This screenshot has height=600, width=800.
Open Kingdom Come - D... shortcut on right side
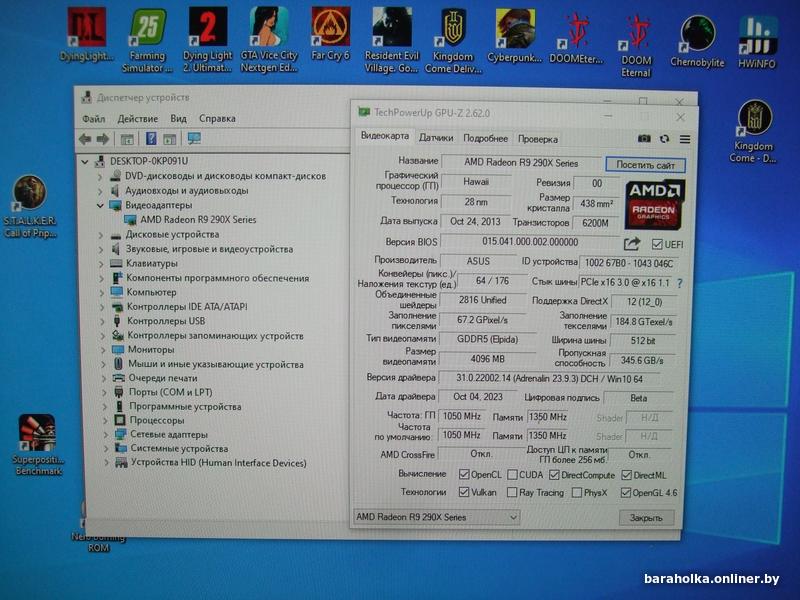754,132
